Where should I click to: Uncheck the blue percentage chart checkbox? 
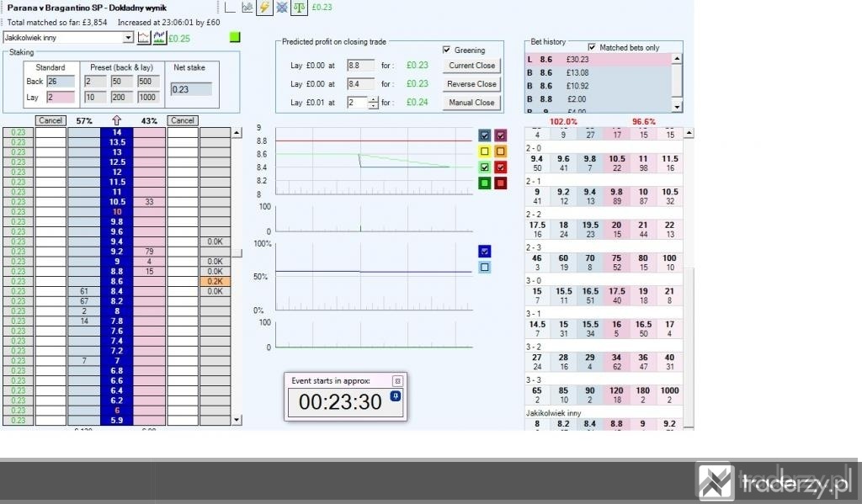click(x=484, y=252)
